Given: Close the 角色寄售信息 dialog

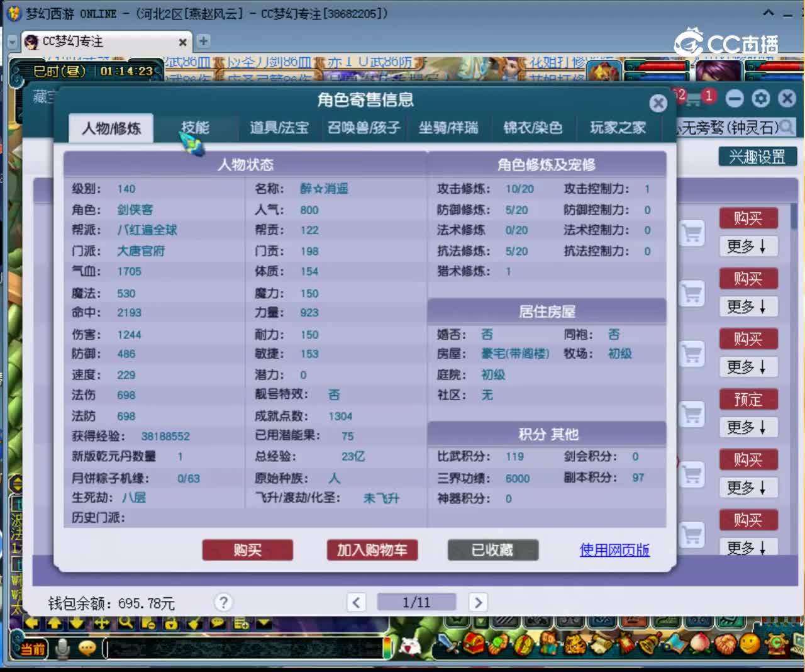Looking at the screenshot, I should (x=658, y=103).
